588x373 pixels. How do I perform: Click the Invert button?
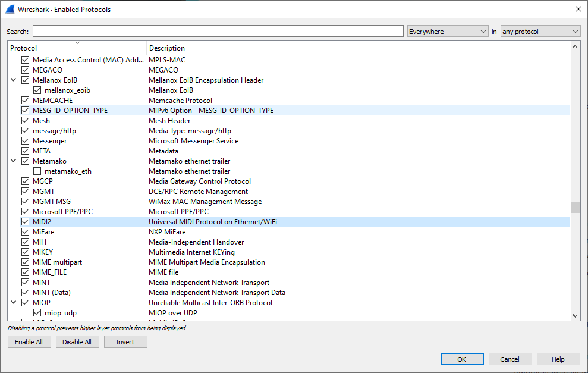point(125,342)
